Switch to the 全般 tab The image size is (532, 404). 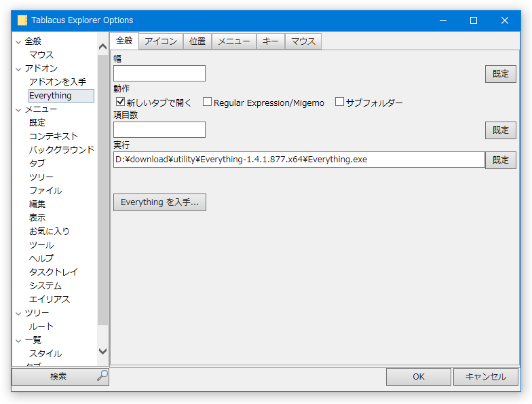(124, 41)
